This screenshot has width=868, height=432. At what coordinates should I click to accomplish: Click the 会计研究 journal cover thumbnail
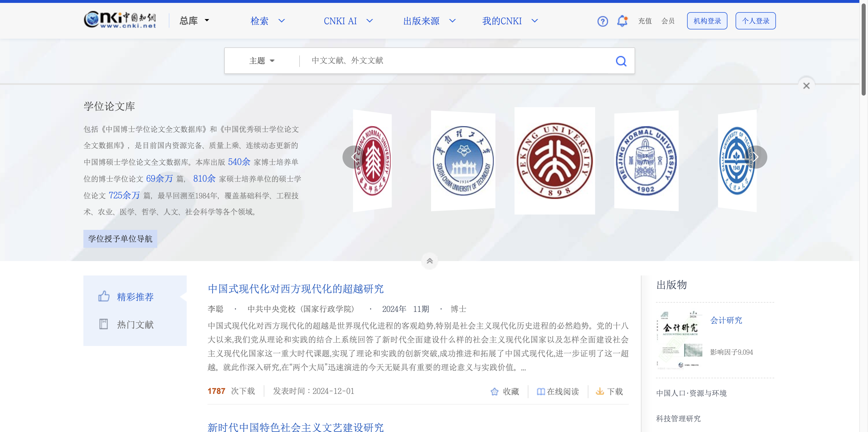680,340
